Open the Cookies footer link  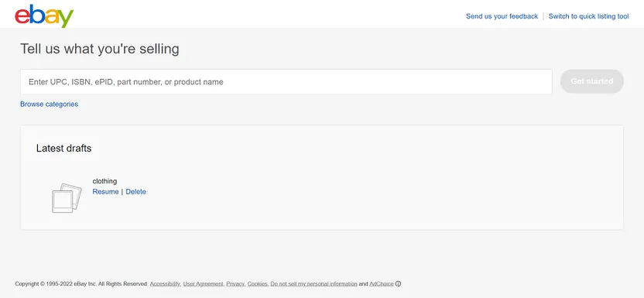point(258,283)
